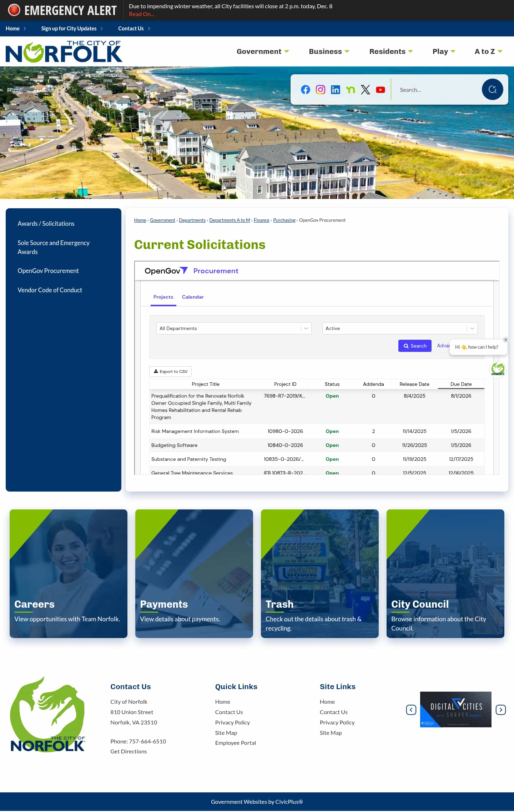Click Departments A to M breadcrumb

(230, 220)
